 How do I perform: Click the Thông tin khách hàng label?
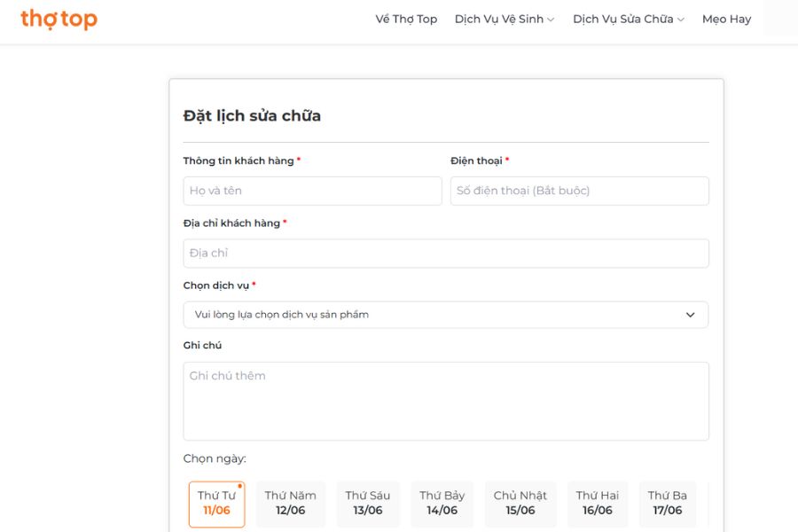click(x=239, y=160)
